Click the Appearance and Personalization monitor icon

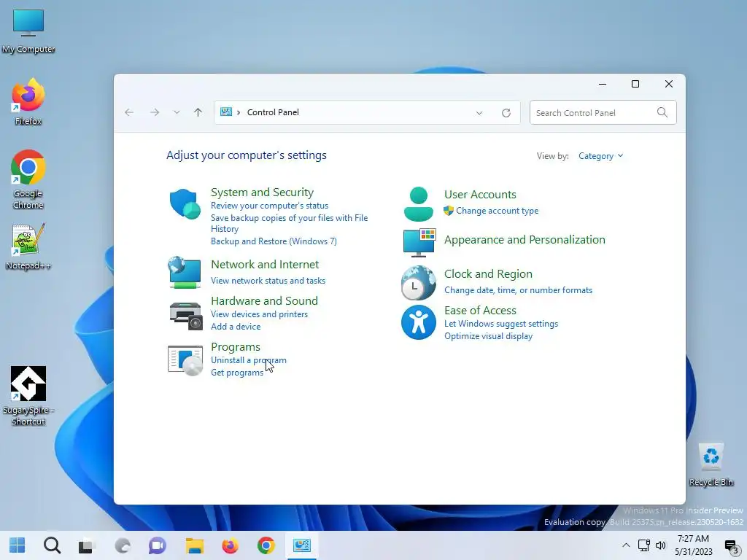click(419, 243)
